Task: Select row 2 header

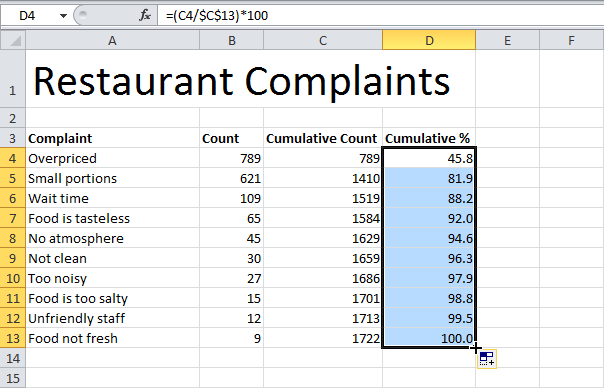Action: [x=13, y=118]
